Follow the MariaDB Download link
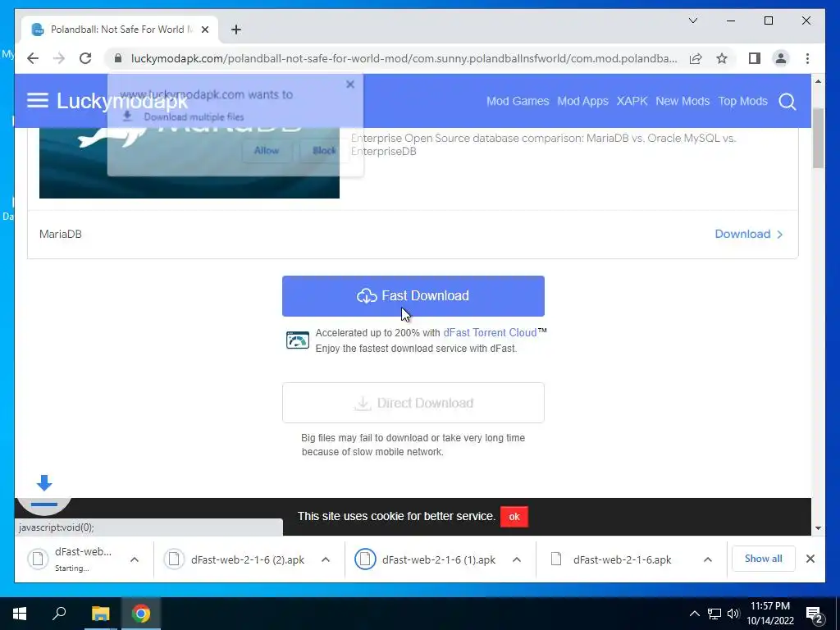Viewport: 840px width, 630px height. [x=748, y=234]
